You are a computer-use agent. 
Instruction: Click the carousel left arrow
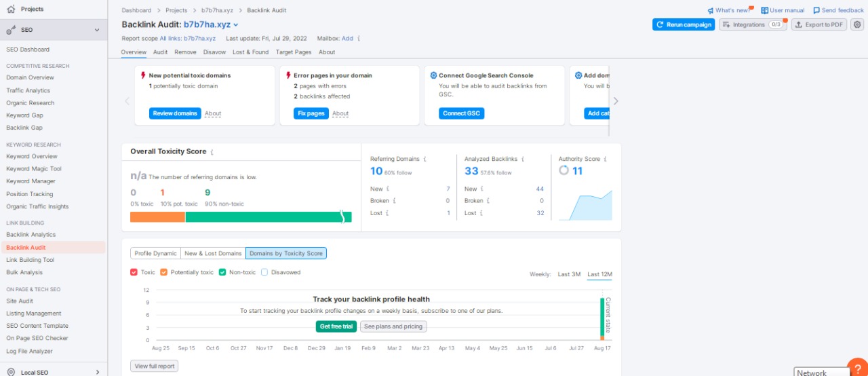tap(127, 101)
